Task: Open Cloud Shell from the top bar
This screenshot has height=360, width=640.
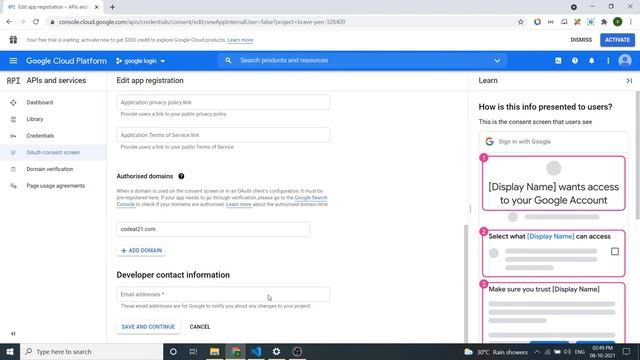Action: click(558, 61)
